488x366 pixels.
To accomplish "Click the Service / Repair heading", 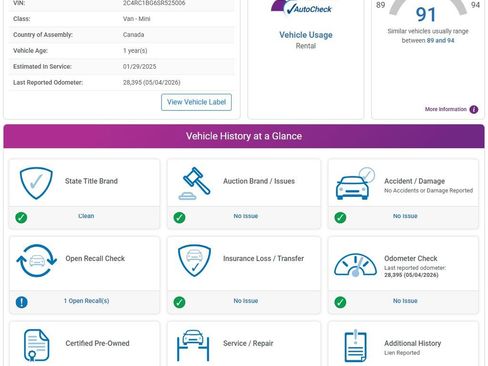I will click(248, 343).
